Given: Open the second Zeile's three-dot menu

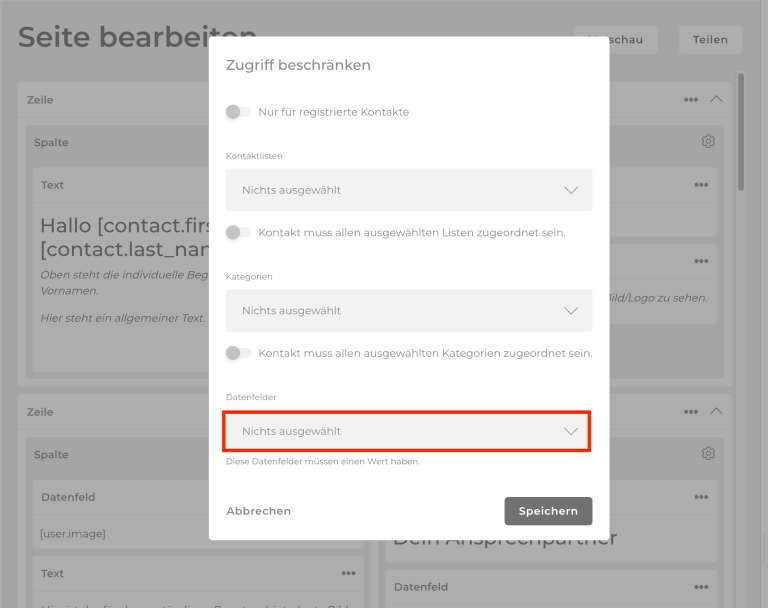Looking at the screenshot, I should pyautogui.click(x=691, y=412).
